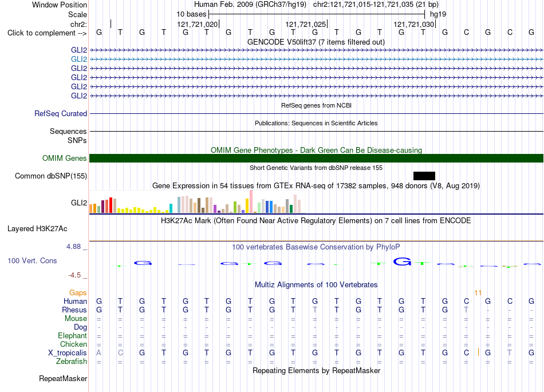Click the -4.5 PhyloP lower scale value
544x392 pixels.
point(74,275)
